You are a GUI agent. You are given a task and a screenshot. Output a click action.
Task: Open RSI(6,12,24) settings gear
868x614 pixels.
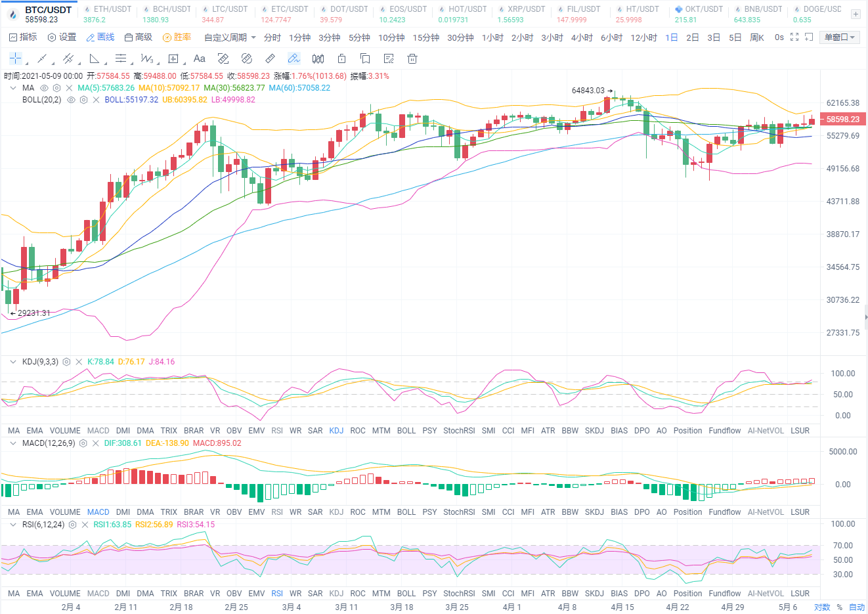(x=73, y=525)
